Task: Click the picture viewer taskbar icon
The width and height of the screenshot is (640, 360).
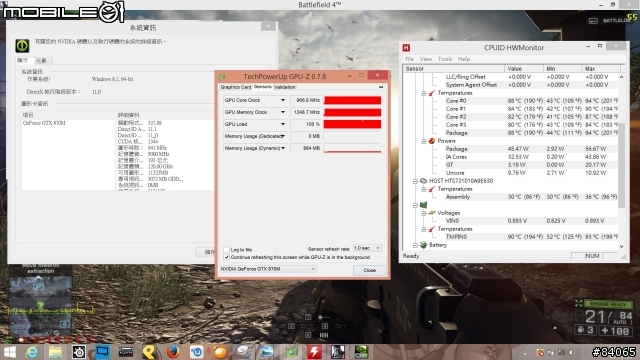Action: point(267,352)
